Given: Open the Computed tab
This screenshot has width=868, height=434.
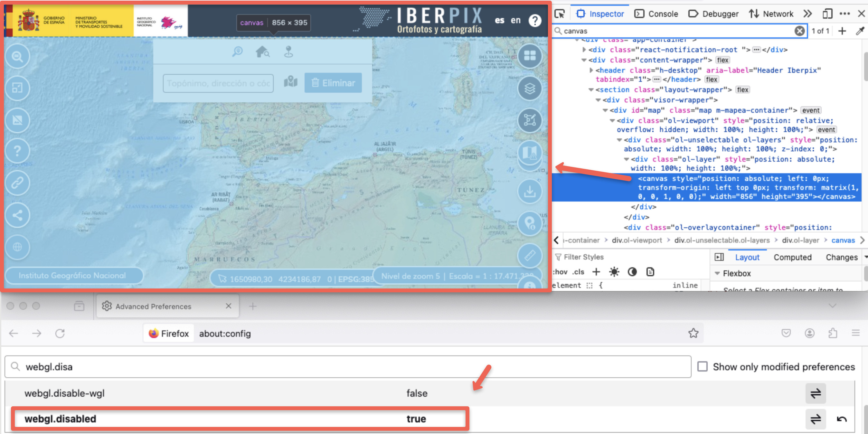Looking at the screenshot, I should [x=792, y=257].
